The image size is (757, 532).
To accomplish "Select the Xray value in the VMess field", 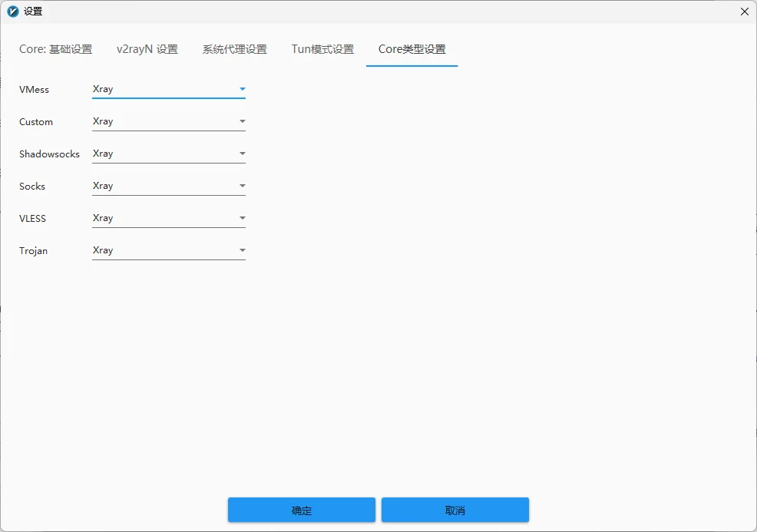I will tap(104, 89).
